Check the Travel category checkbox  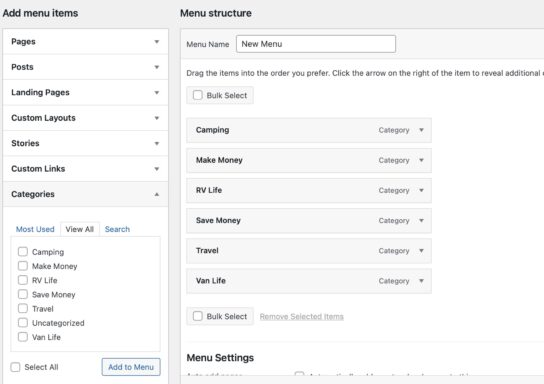23,308
